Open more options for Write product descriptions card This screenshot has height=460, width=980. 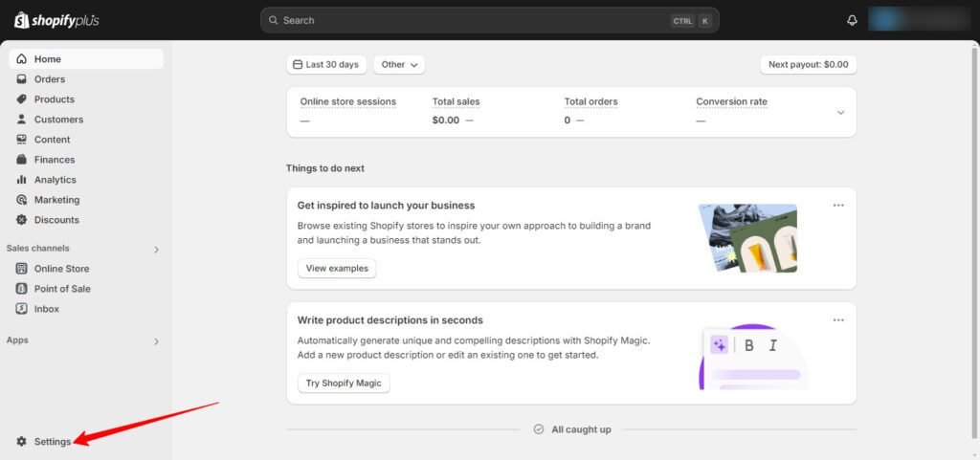tap(838, 320)
